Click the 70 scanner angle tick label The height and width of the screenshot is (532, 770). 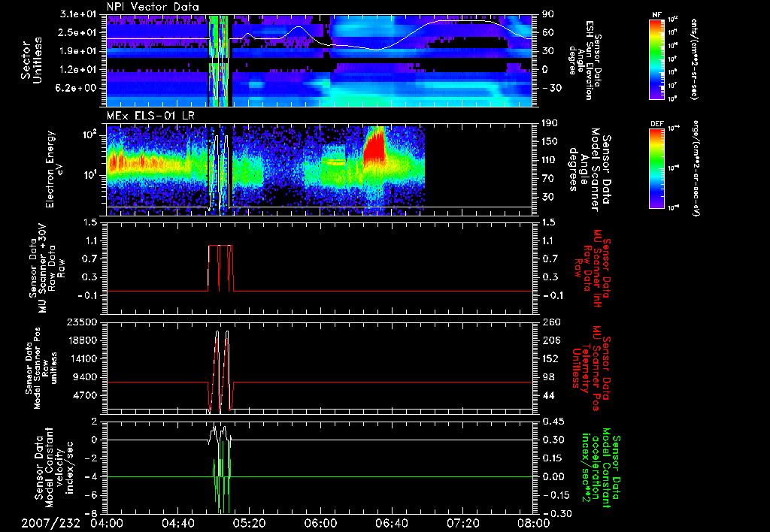point(547,179)
